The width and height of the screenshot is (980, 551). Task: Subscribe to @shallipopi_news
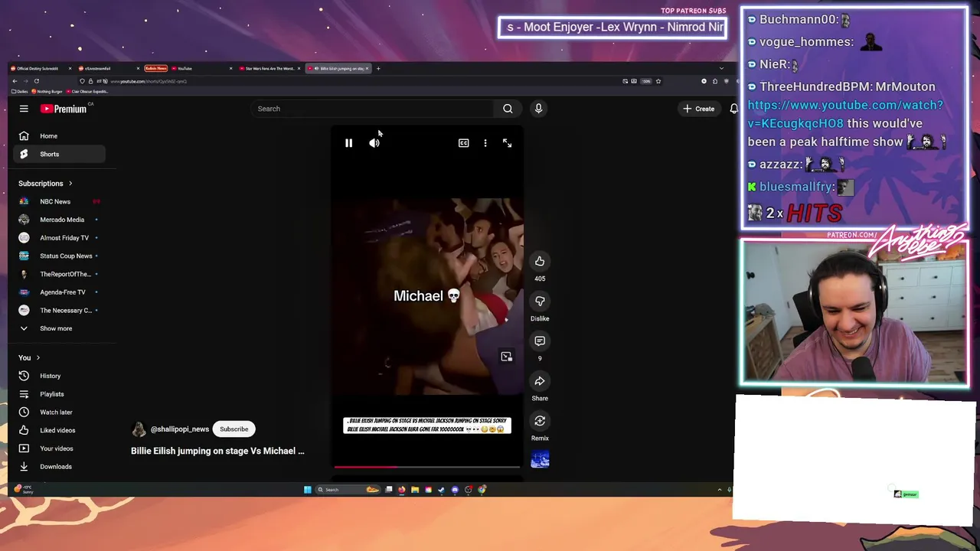[x=234, y=429]
